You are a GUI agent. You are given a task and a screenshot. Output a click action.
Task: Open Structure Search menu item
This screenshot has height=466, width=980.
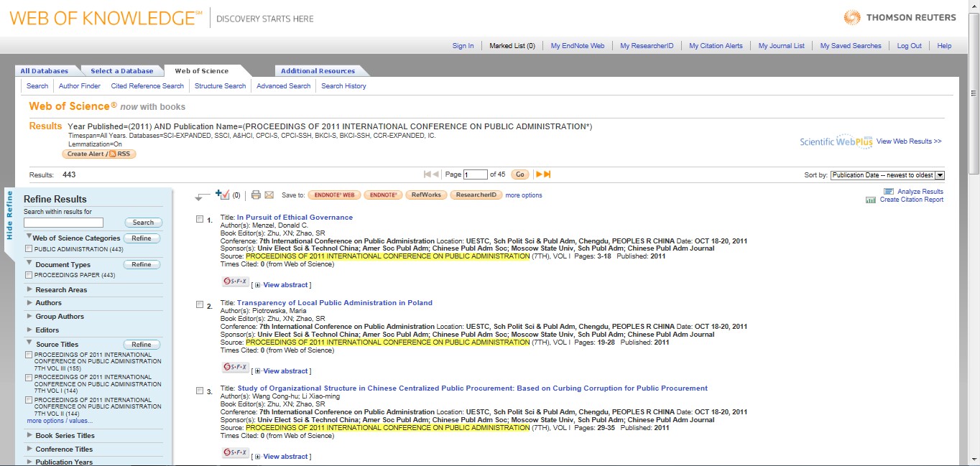(220, 86)
